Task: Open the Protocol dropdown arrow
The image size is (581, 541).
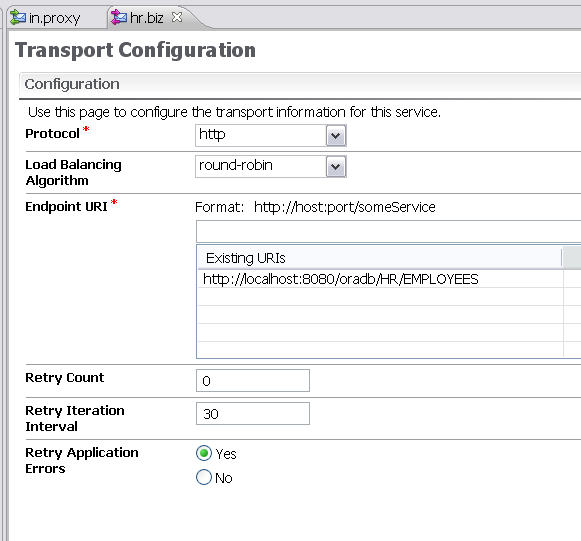Action: click(336, 136)
